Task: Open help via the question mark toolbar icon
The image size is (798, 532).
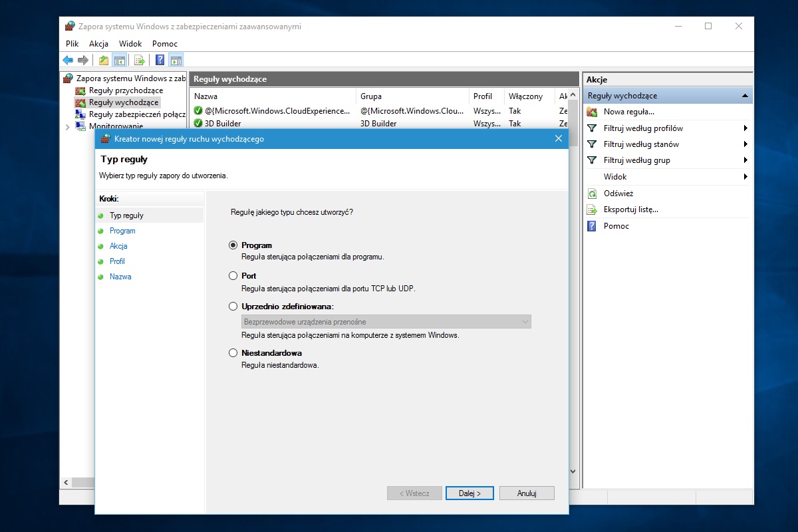Action: (x=160, y=61)
